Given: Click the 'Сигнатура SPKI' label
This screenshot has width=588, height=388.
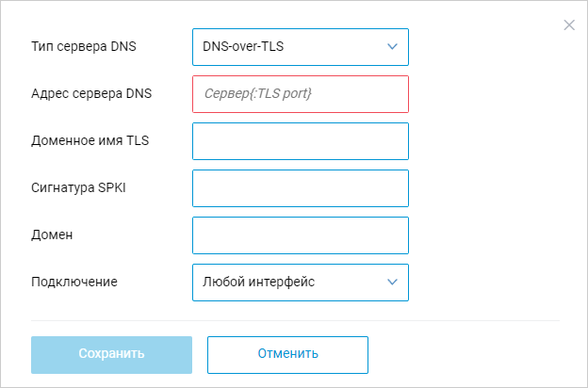Looking at the screenshot, I should [78, 187].
